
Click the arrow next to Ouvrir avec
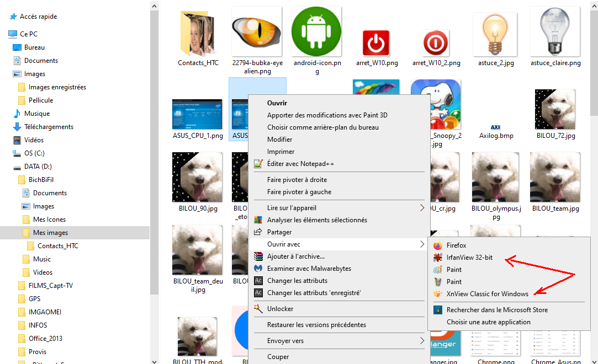tap(422, 244)
